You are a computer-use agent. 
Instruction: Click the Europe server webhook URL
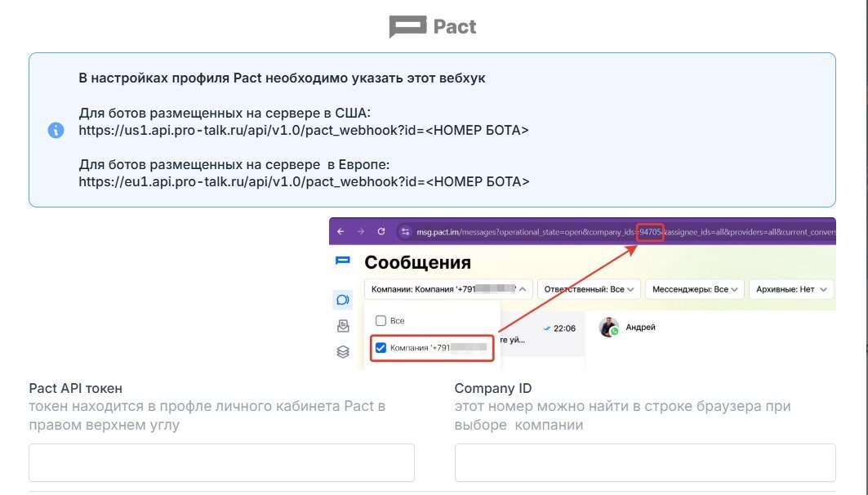(x=304, y=181)
